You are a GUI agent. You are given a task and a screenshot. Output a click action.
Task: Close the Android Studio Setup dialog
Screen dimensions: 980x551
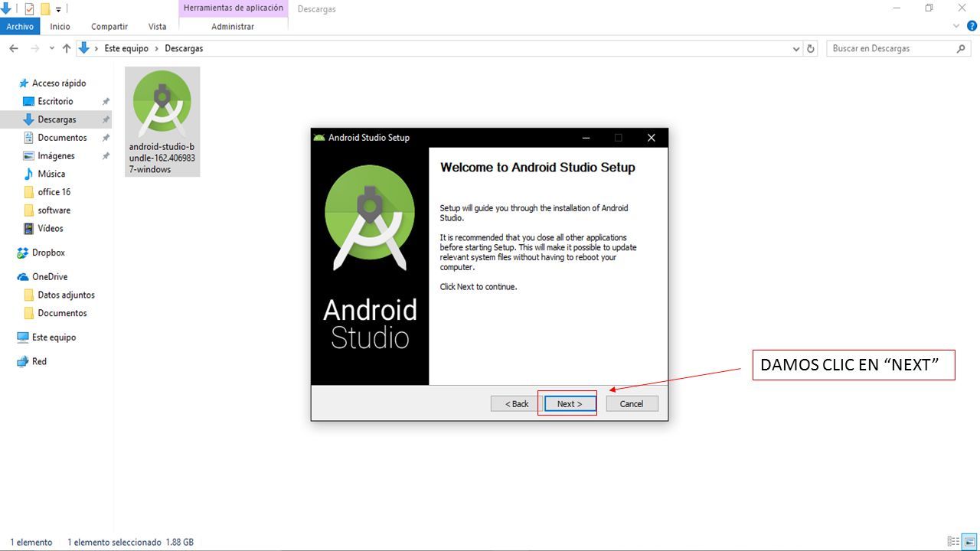coord(651,138)
